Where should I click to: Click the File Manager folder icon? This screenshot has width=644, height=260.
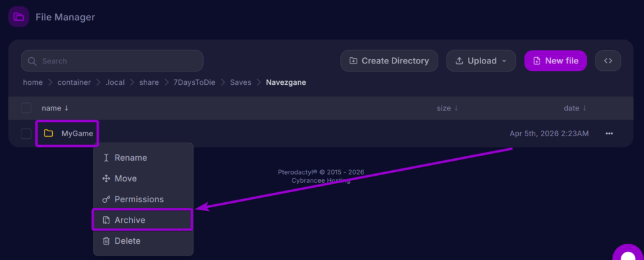18,17
